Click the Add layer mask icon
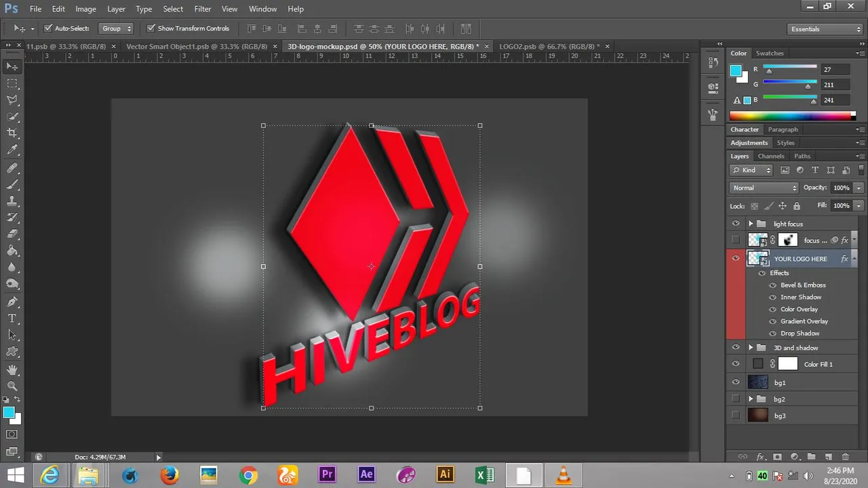 click(x=777, y=457)
